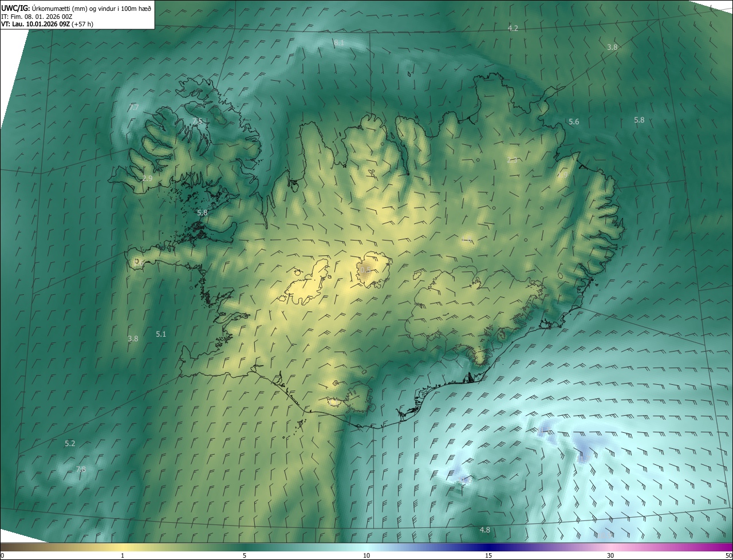Click the colorbar tick label 10
The height and width of the screenshot is (560, 733).
pyautogui.click(x=366, y=555)
